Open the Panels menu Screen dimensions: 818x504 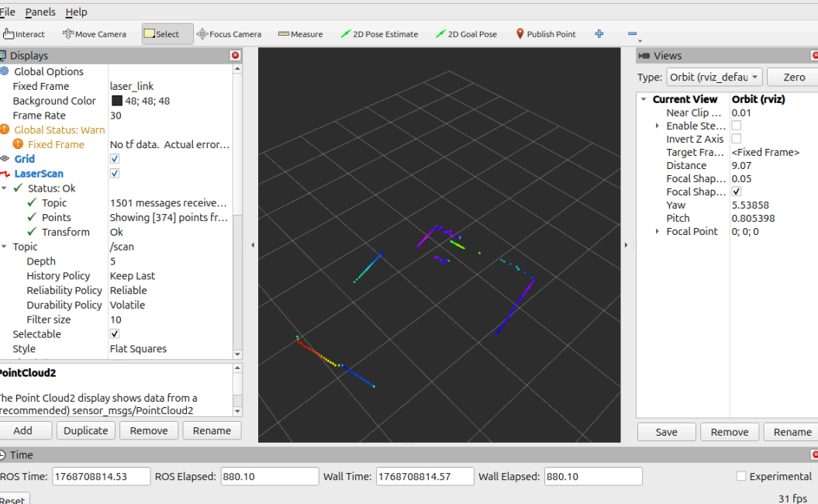click(x=40, y=12)
